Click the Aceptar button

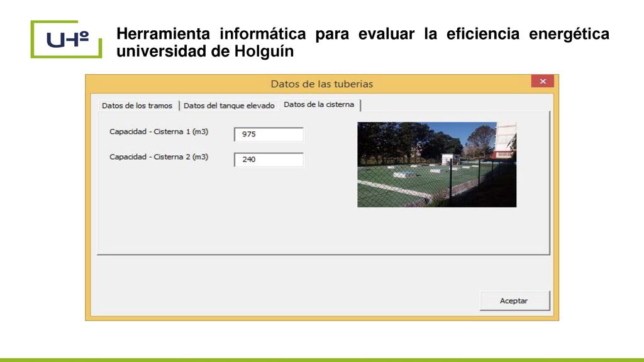[514, 301]
